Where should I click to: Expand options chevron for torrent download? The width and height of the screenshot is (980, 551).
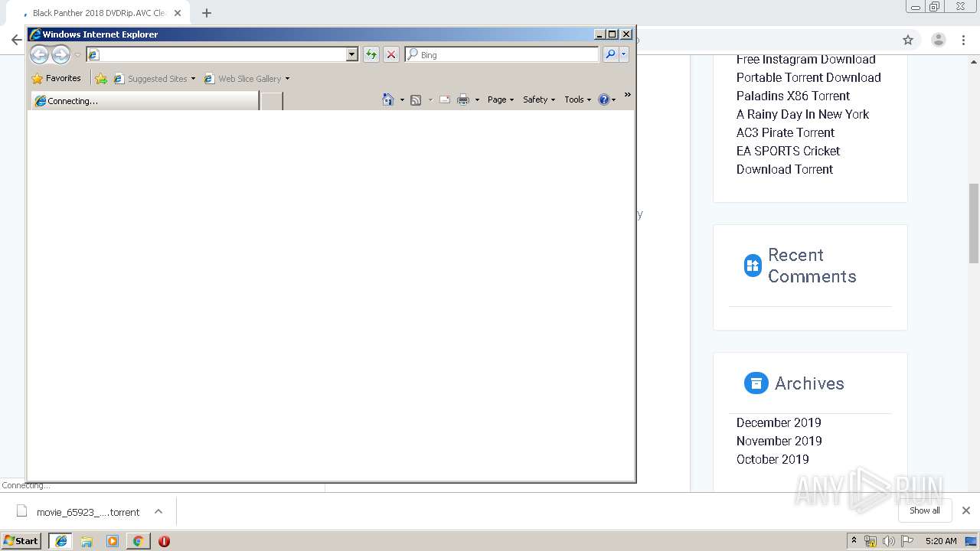pos(158,511)
